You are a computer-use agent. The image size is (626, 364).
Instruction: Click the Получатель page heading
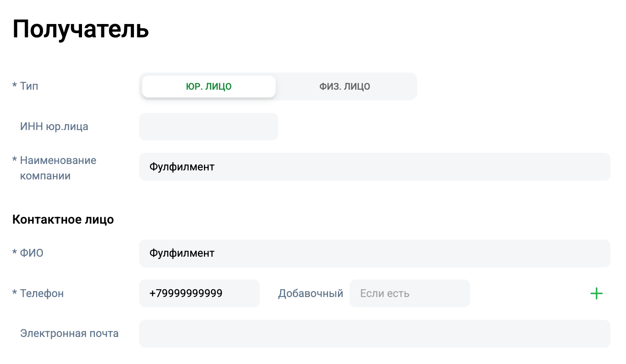pos(81,29)
